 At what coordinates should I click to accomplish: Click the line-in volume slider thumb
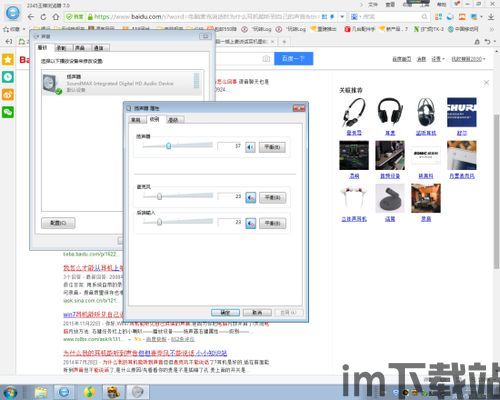pos(159,222)
